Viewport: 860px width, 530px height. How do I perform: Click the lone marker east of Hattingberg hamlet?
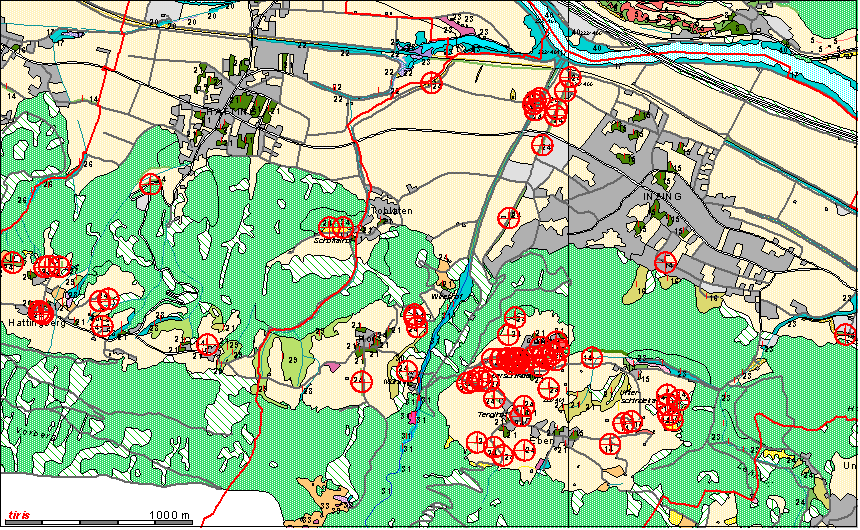(x=207, y=345)
